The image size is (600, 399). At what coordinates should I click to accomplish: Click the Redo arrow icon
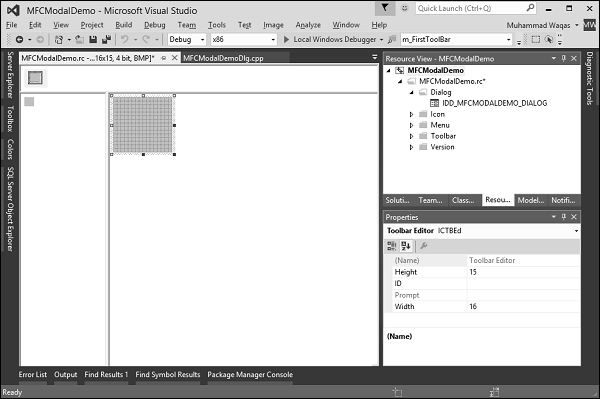pyautogui.click(x=146, y=39)
